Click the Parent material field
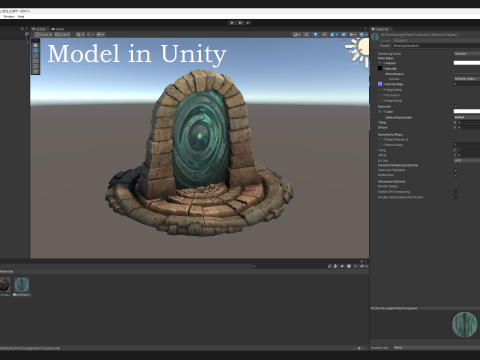 pos(436,45)
